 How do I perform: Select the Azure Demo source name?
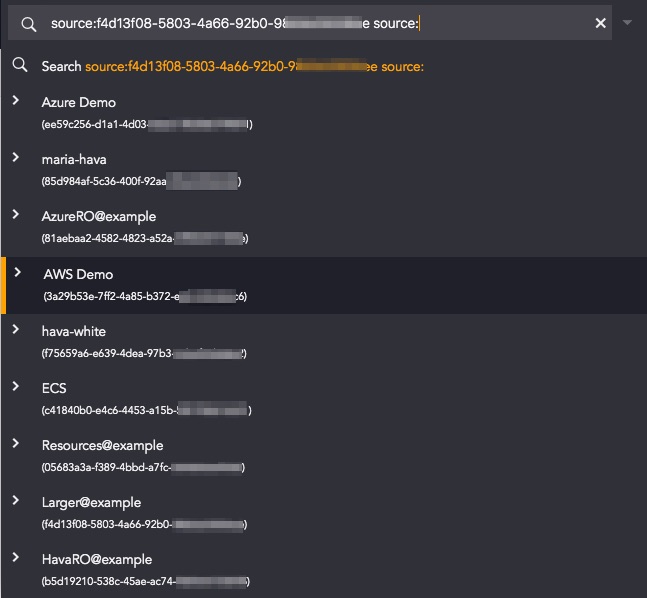(x=78, y=102)
